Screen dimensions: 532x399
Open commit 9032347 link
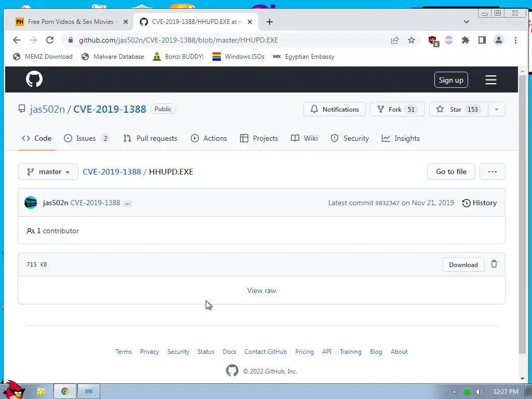click(387, 203)
